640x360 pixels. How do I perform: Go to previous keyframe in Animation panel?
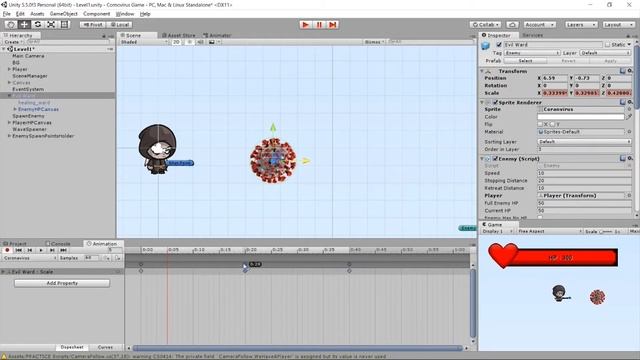click(x=29, y=250)
